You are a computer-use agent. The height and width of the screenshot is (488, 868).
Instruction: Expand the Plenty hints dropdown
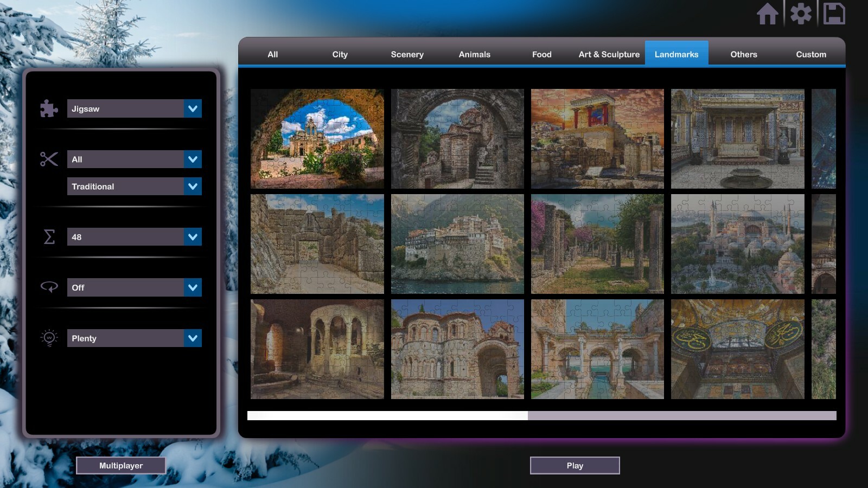tap(133, 338)
